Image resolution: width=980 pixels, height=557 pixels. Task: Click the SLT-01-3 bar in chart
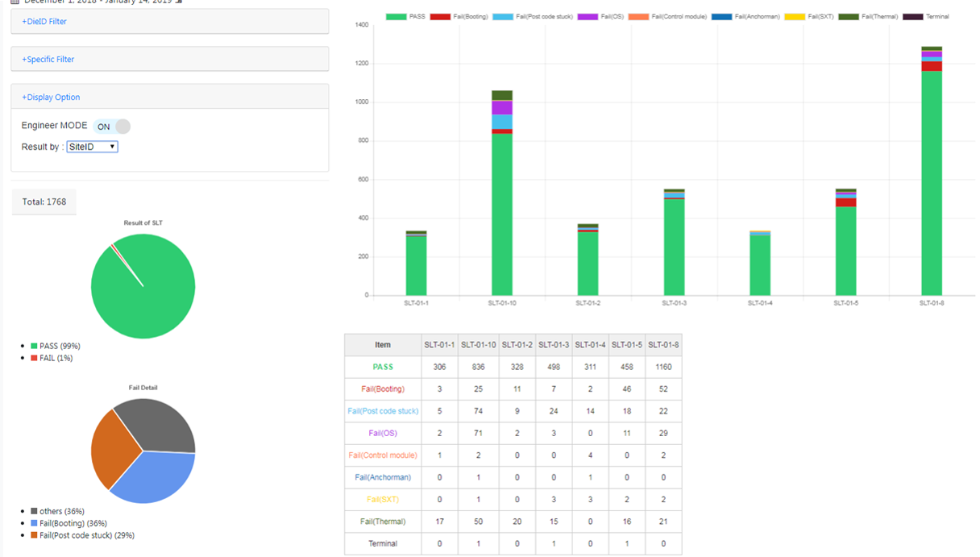(674, 243)
